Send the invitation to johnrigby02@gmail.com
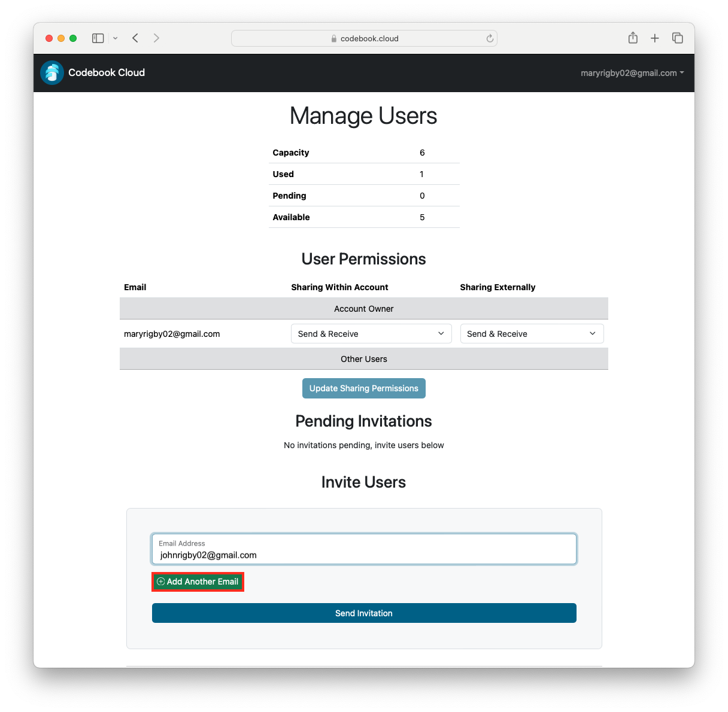728x712 pixels. [363, 613]
